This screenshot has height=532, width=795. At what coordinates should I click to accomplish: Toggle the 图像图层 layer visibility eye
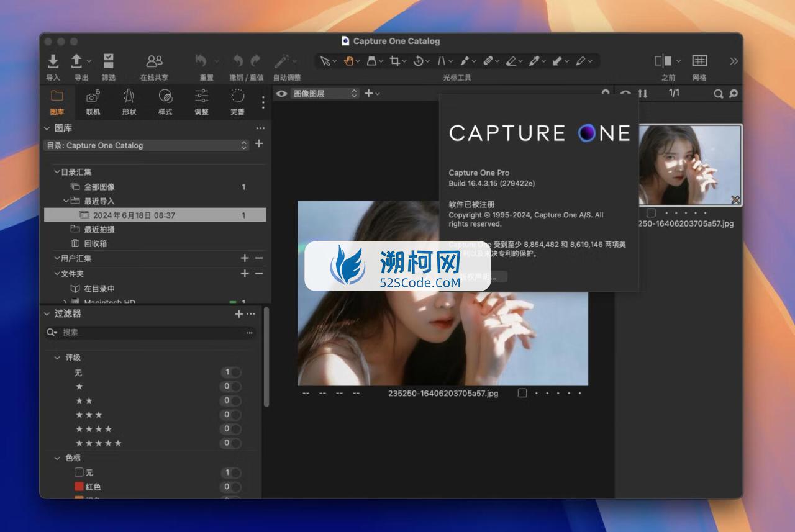coord(282,94)
